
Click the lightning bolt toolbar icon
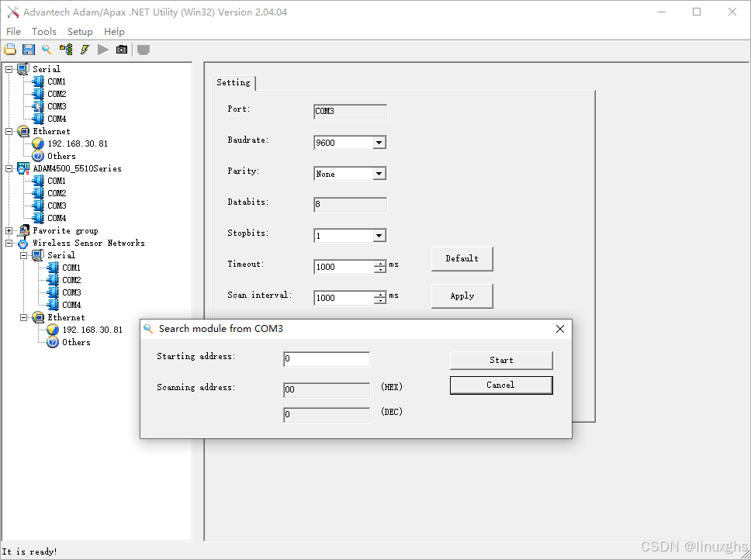click(x=85, y=50)
